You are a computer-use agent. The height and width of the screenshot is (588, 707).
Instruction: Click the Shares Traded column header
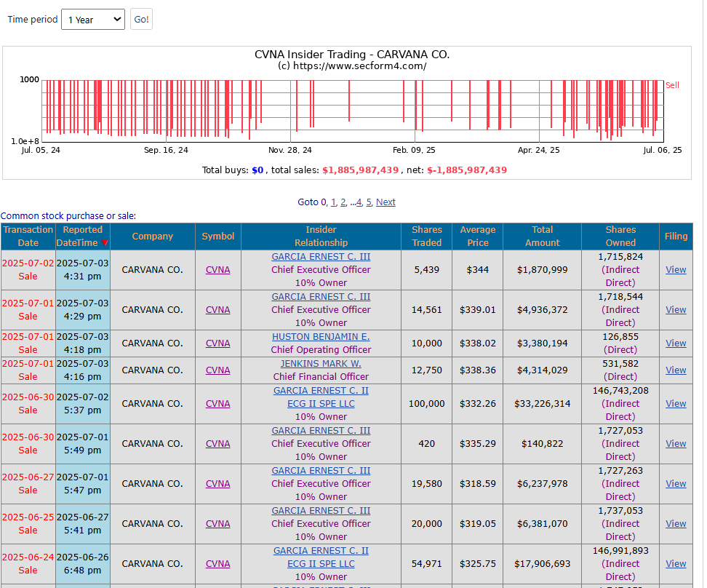426,236
